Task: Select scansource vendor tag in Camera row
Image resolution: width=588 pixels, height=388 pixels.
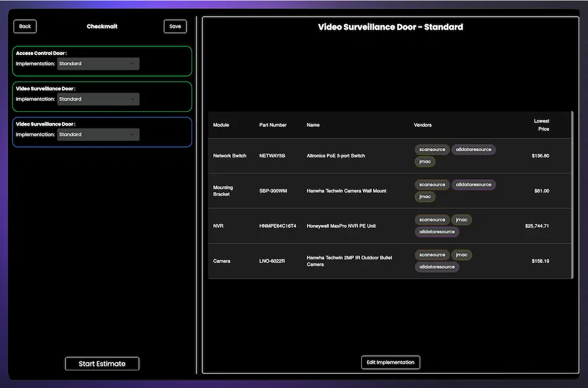Action: [x=432, y=255]
